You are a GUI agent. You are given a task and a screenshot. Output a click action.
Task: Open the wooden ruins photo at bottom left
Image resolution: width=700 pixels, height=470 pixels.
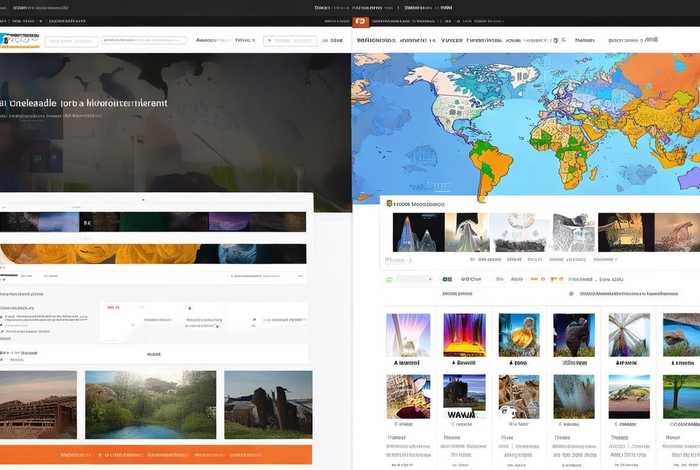point(38,404)
